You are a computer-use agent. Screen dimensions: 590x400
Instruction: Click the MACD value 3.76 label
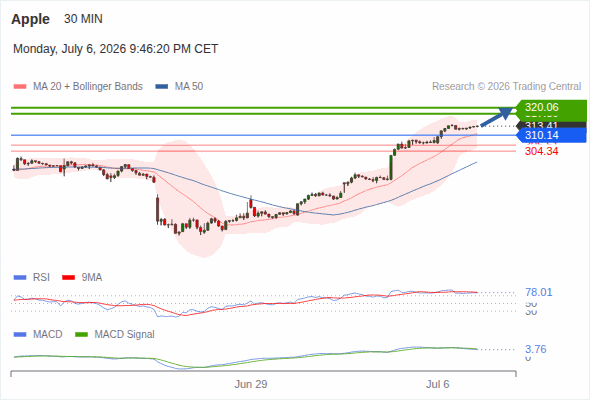[536, 349]
